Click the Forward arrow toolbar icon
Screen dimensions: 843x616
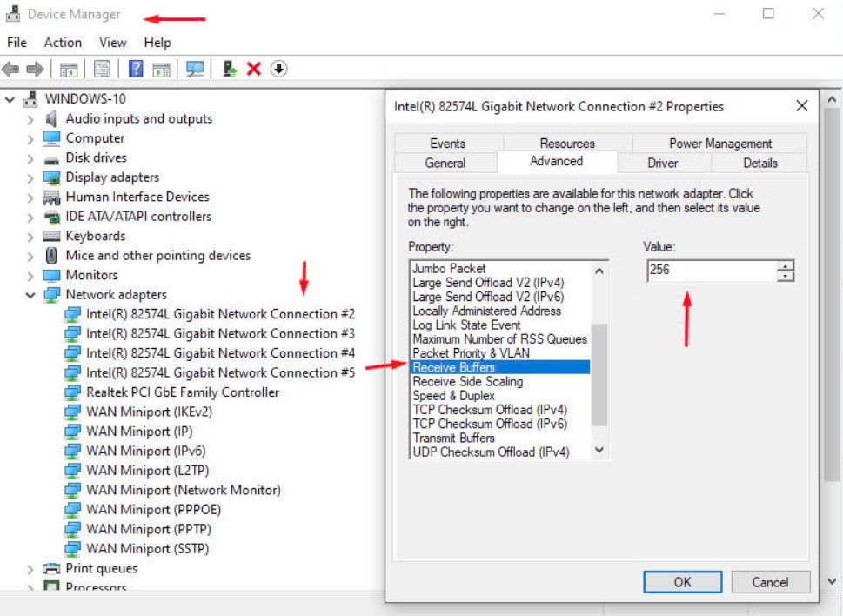[35, 69]
